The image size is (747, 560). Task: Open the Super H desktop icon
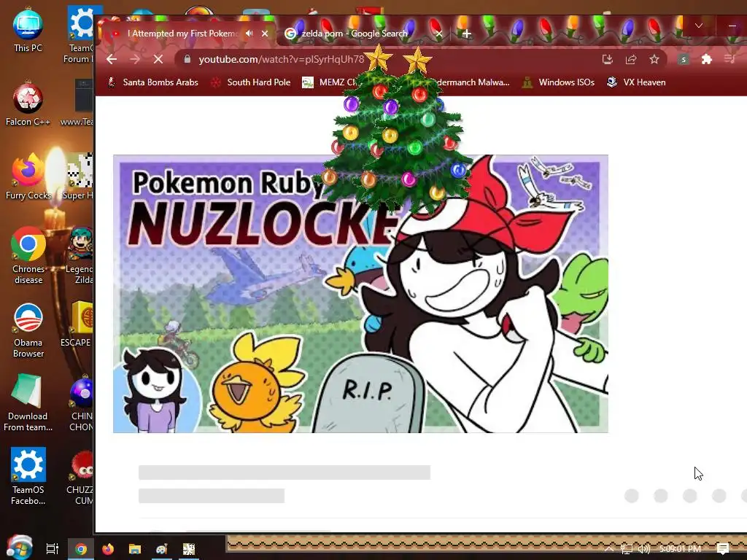coord(78,177)
